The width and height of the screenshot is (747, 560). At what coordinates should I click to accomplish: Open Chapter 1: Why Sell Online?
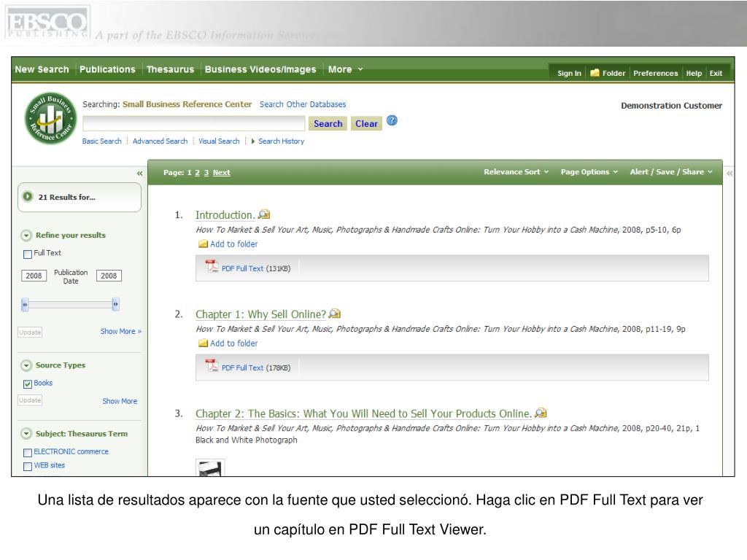260,314
